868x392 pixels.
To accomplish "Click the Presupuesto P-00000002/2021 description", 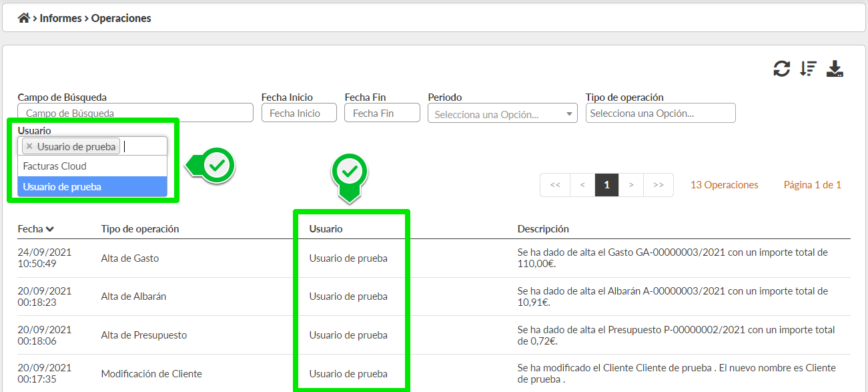I will 676,335.
